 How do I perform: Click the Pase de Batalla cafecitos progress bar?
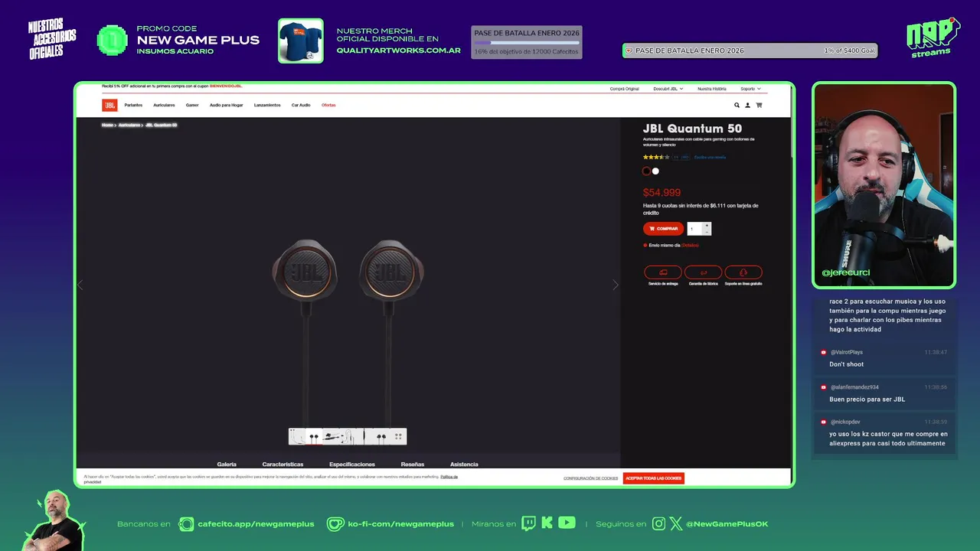click(527, 42)
